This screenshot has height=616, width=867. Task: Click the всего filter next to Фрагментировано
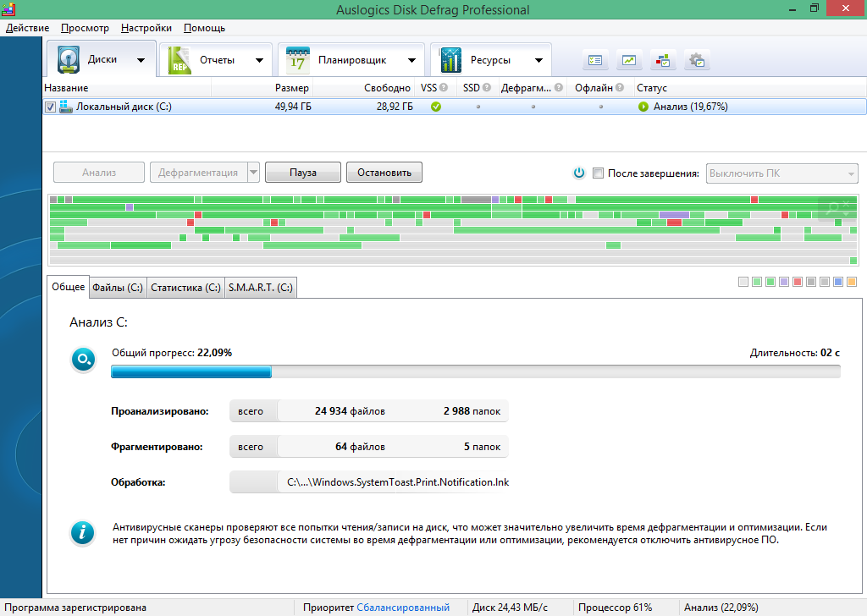tap(253, 446)
